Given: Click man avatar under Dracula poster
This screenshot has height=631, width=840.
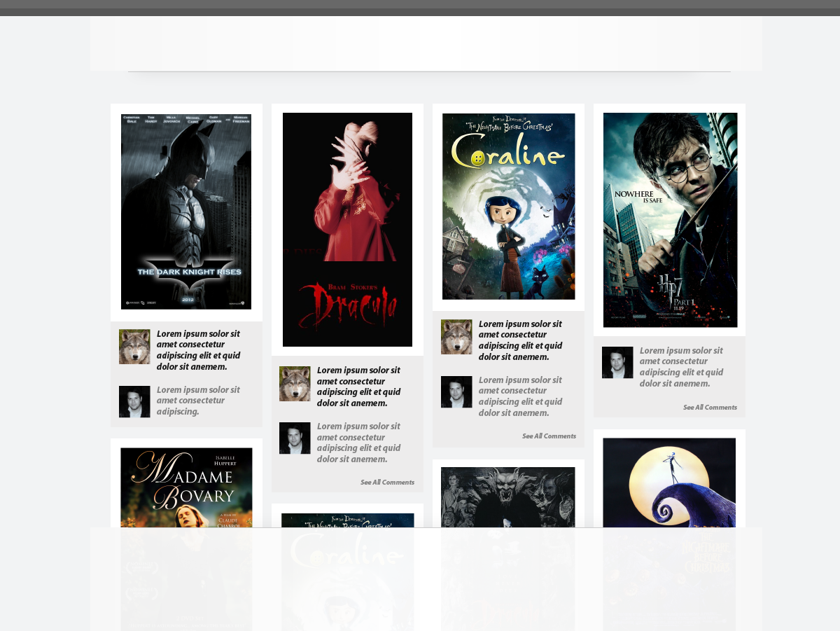Looking at the screenshot, I should (x=295, y=438).
